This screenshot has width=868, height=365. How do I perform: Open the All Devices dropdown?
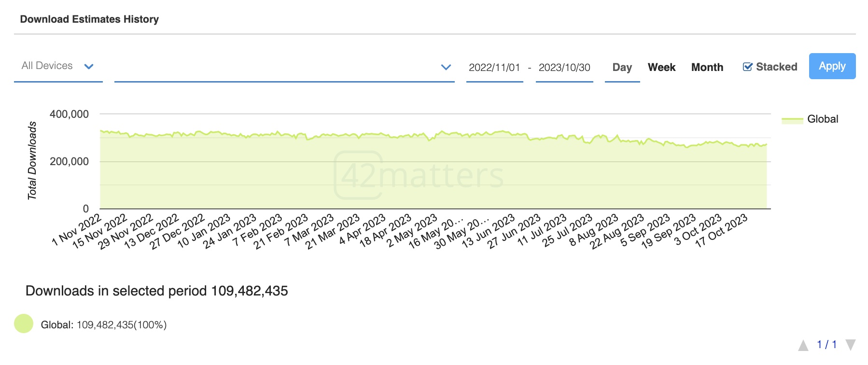click(58, 67)
